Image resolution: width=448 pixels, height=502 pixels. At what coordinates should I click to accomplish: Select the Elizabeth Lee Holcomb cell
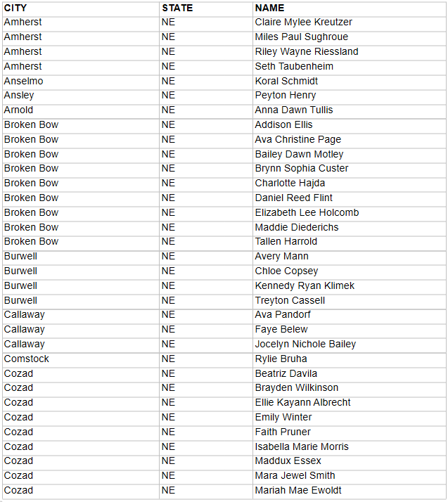pos(307,213)
